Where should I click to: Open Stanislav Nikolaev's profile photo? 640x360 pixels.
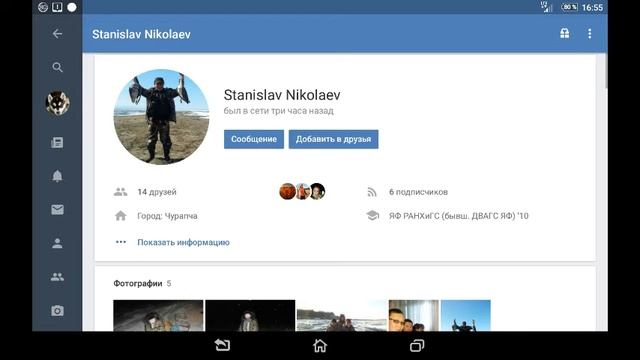point(161,117)
